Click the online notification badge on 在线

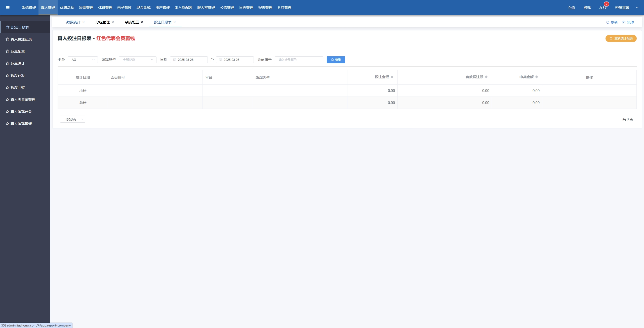tap(606, 4)
